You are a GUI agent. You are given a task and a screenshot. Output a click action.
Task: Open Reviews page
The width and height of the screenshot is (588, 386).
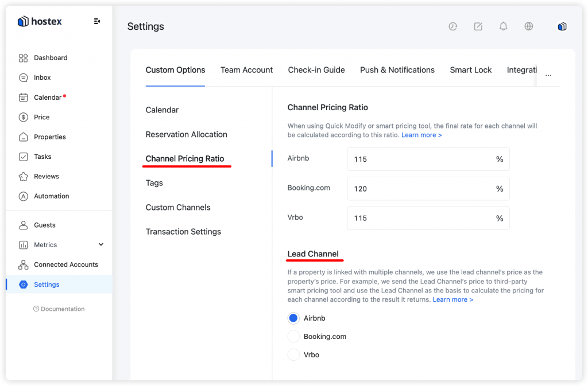[46, 176]
